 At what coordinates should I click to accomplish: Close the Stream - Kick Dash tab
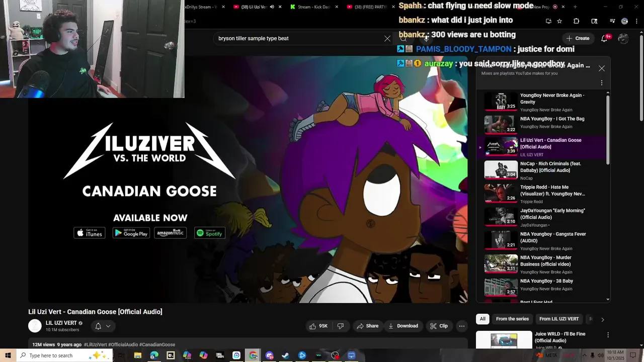pyautogui.click(x=337, y=7)
